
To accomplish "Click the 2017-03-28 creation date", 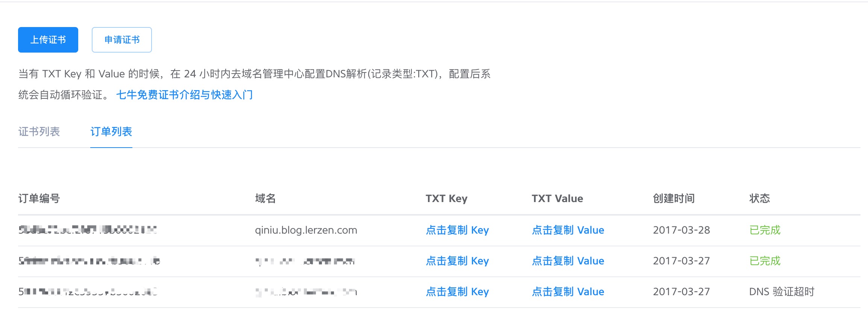I will (681, 230).
